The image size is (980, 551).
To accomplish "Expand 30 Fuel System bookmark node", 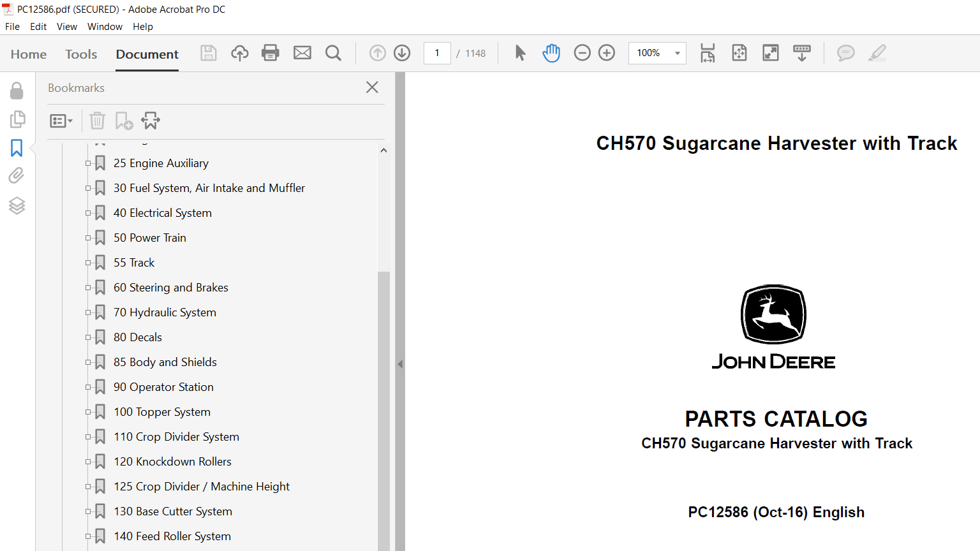I will [88, 188].
